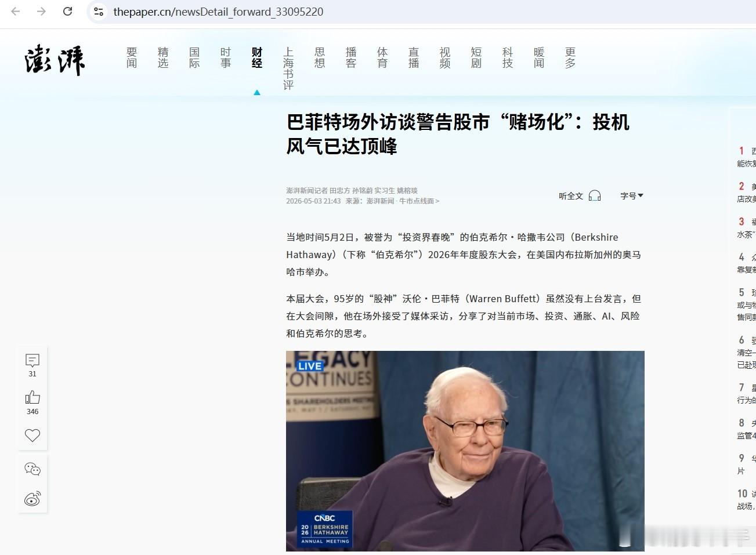
Task: Go back with the browser back arrow
Action: [x=16, y=12]
